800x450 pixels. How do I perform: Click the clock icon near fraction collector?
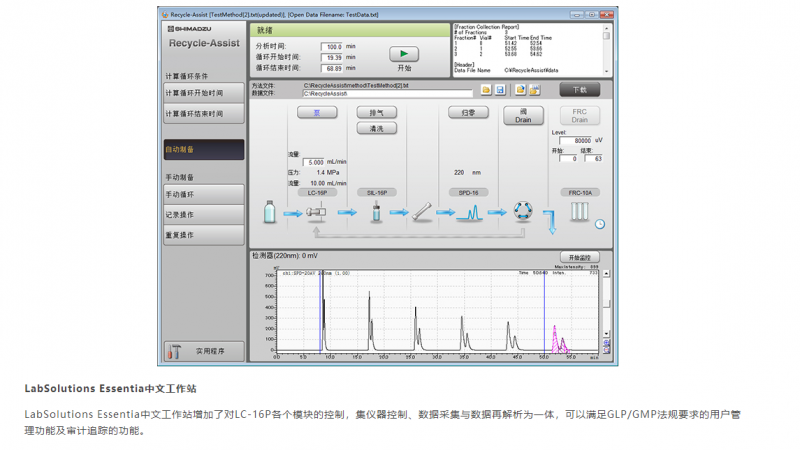tap(600, 224)
